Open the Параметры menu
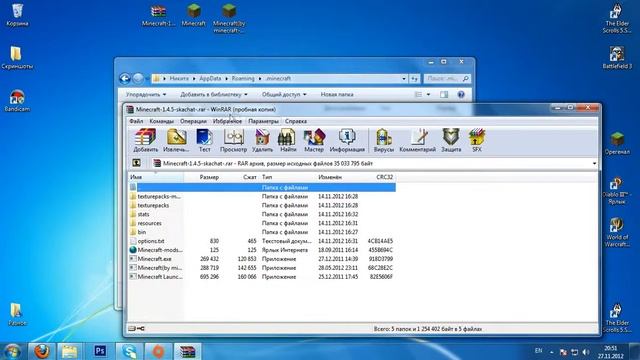 263,121
